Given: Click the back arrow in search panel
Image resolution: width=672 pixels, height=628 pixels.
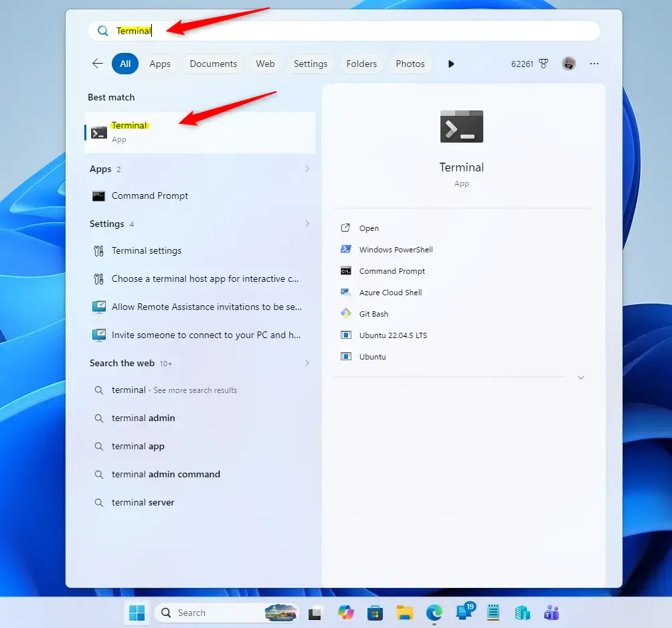Looking at the screenshot, I should (x=98, y=64).
